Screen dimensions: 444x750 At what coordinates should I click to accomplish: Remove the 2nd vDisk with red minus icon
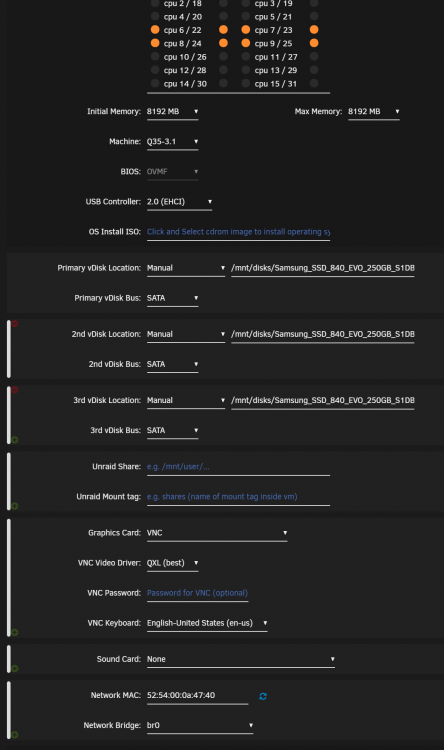pos(15,324)
